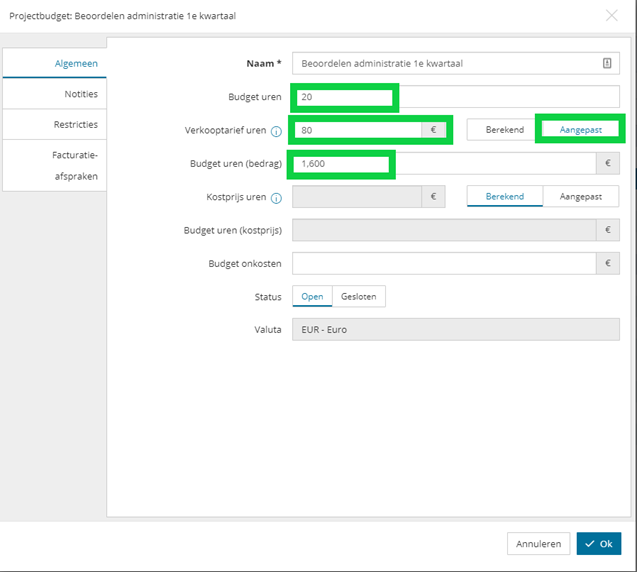Click the 'Valuta' label
Viewport: 637px width, 572px height.
point(268,329)
